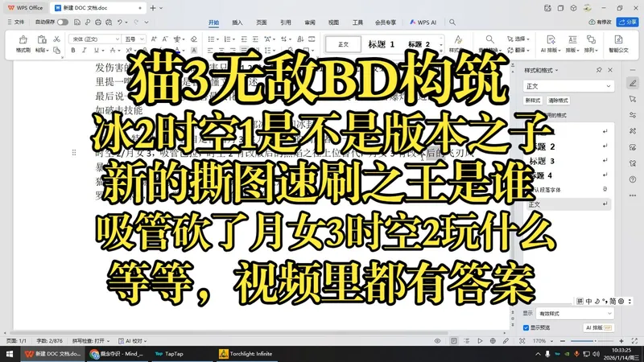Click the pencil icon in right sidebar
644x362 pixels.
(x=633, y=83)
